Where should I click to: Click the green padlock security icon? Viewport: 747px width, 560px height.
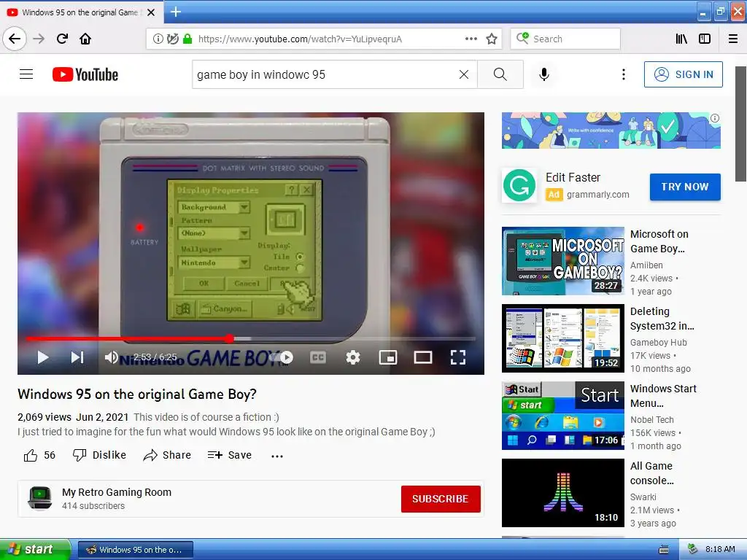coord(187,39)
